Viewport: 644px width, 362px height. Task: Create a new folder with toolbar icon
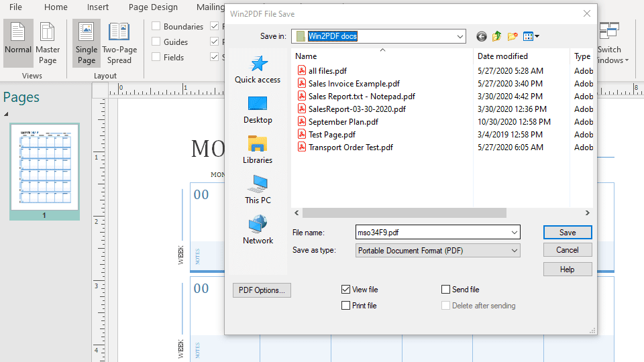(x=513, y=36)
